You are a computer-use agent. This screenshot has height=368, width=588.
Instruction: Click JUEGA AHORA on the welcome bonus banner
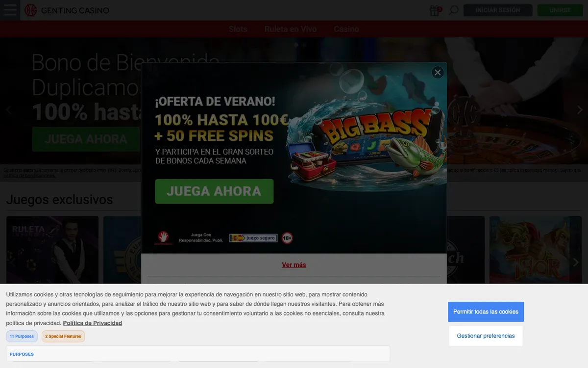coord(86,139)
